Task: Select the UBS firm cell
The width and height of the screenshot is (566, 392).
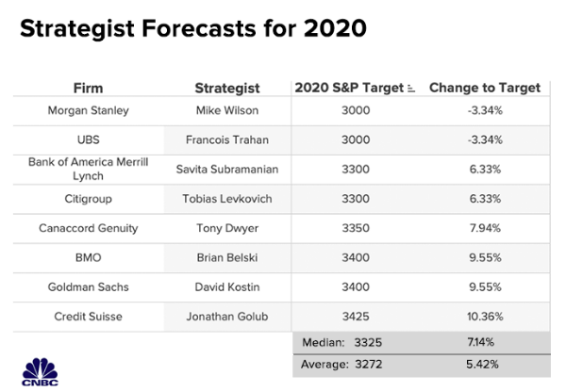Action: 87,139
